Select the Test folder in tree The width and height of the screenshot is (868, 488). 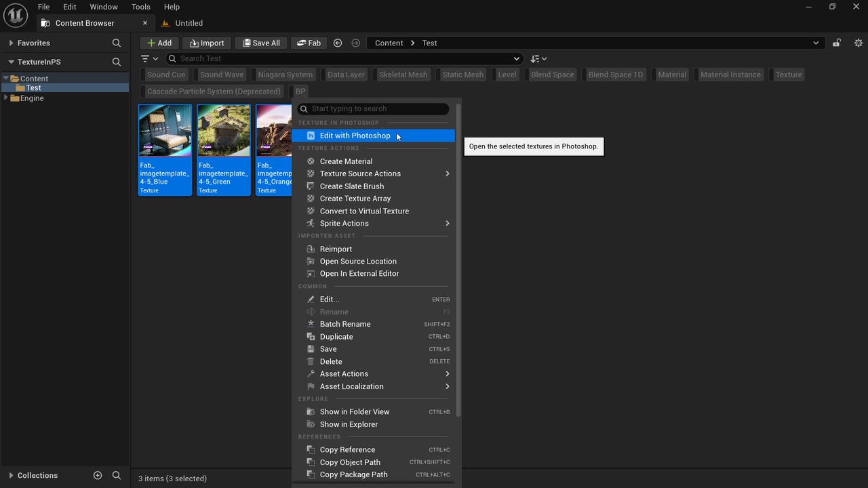pyautogui.click(x=33, y=88)
